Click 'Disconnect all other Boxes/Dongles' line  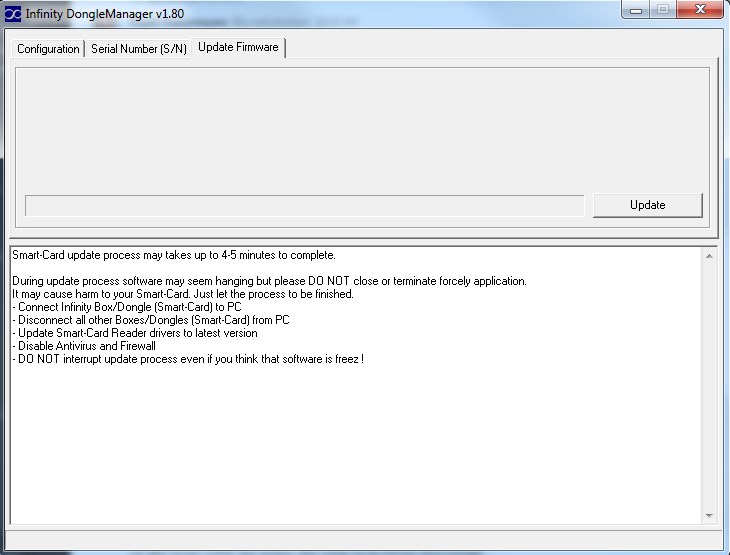[x=151, y=320]
